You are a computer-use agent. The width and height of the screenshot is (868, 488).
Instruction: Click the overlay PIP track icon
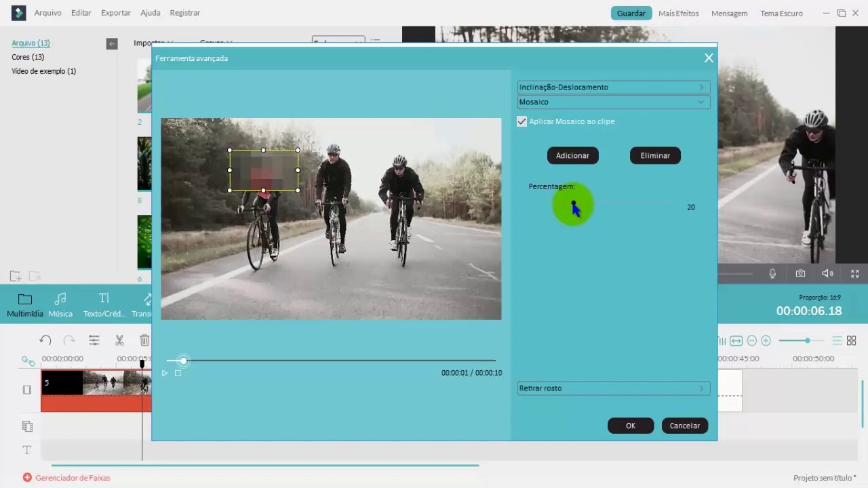coord(27,426)
